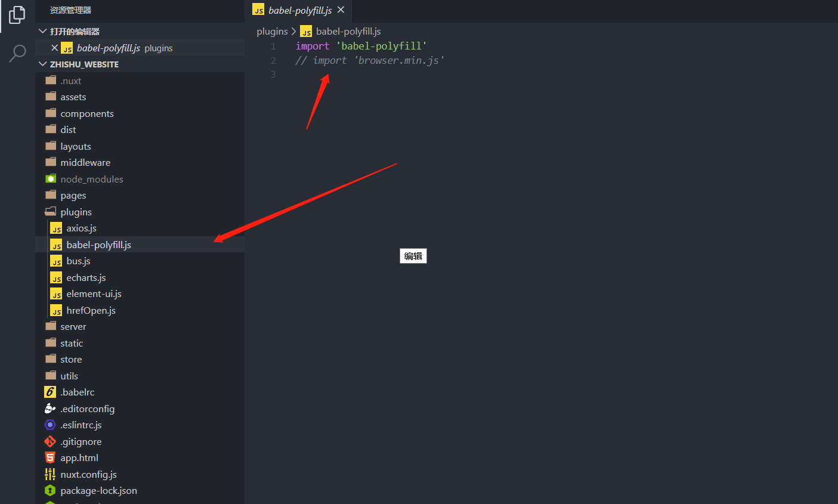Collapse the plugins folder
This screenshot has height=504, width=838.
coord(140,212)
